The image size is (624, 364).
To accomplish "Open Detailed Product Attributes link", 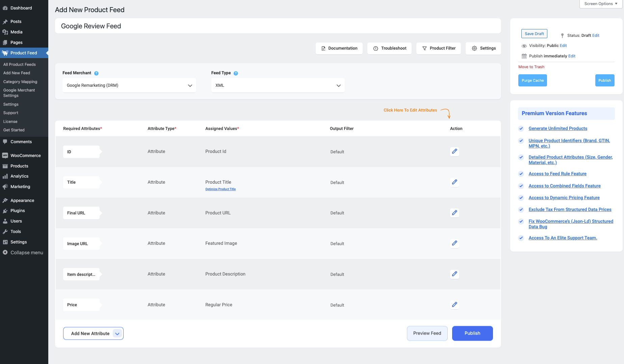I will point(571,160).
